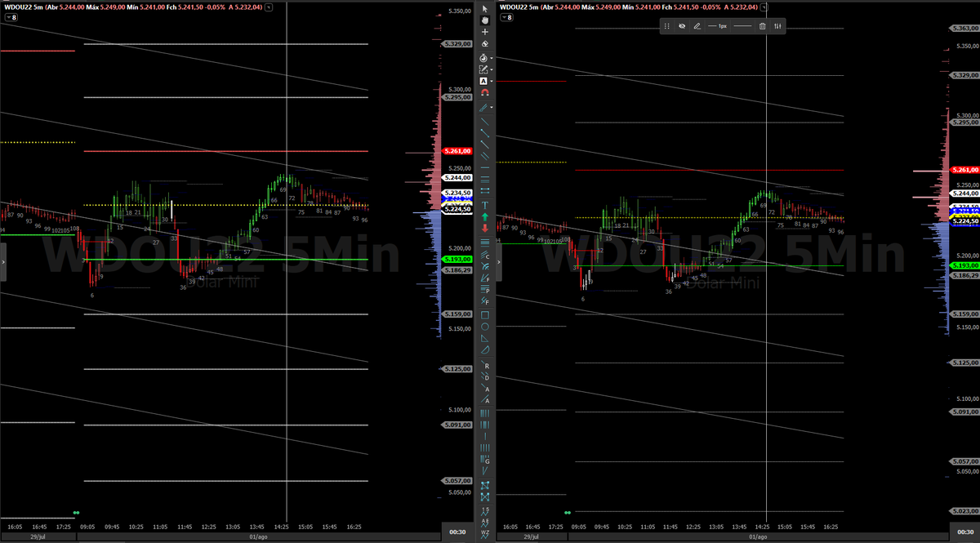Open the 'A' text label dropdown
The width and height of the screenshot is (980, 543).
492,81
